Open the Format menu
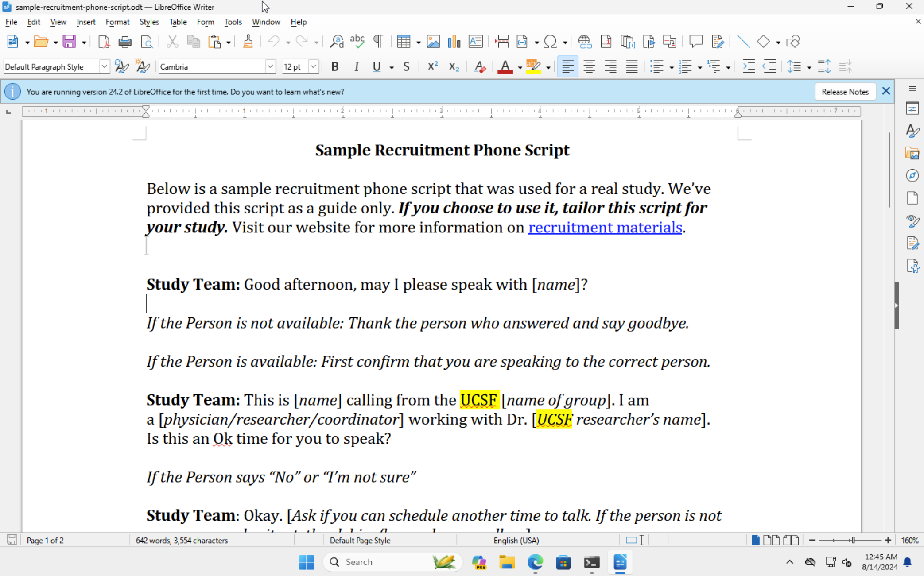924x576 pixels. 117,22
